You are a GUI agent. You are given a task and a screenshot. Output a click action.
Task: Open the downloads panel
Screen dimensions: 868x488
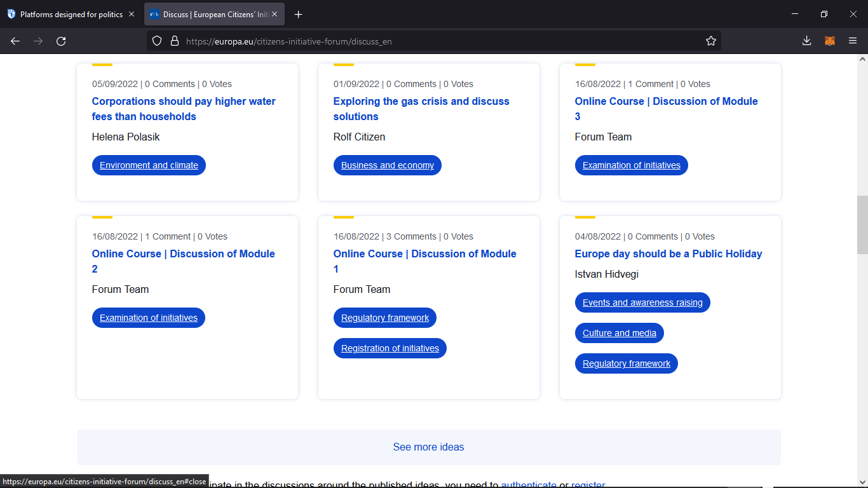(x=806, y=41)
